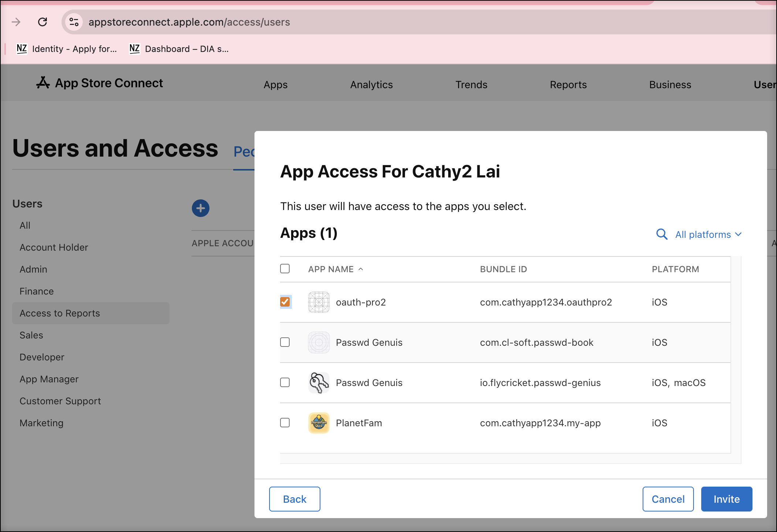
Task: Open the Analytics navigation tab
Action: [x=371, y=85]
